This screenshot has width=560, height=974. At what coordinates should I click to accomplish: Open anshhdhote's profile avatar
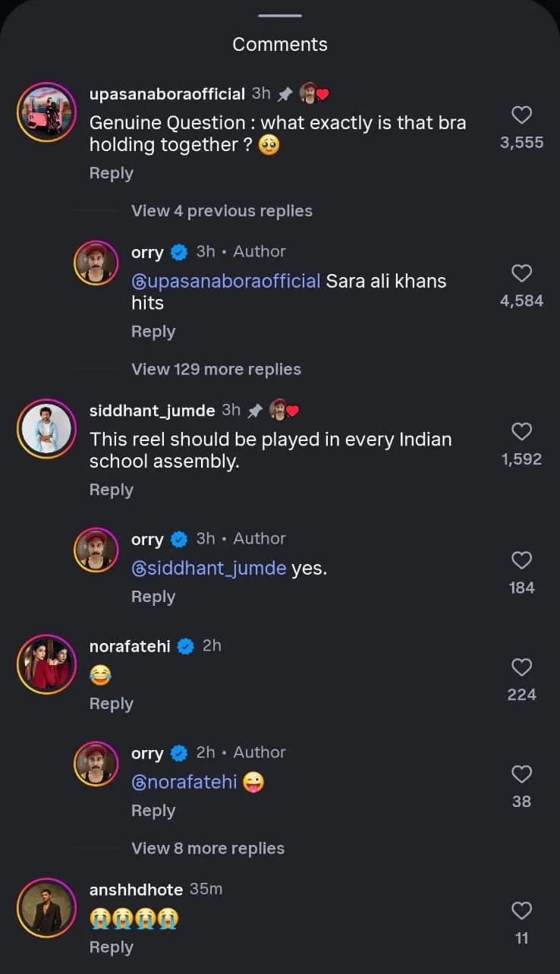pyautogui.click(x=47, y=907)
